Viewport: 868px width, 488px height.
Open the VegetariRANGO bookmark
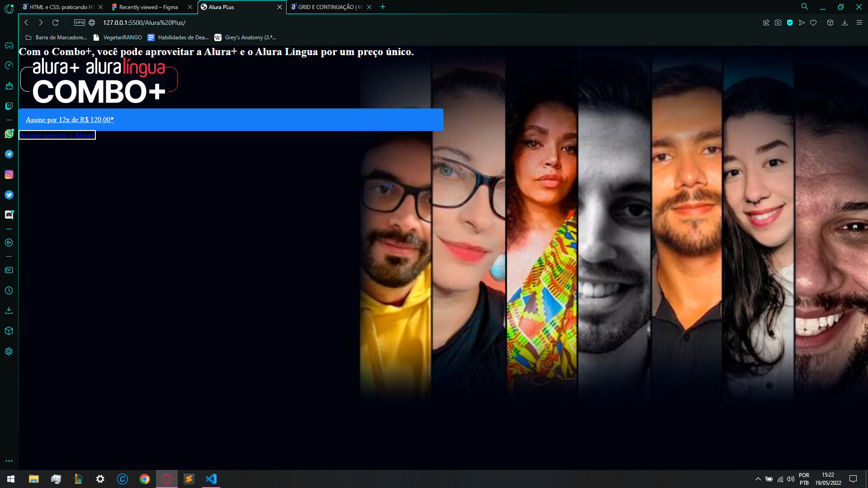click(118, 38)
